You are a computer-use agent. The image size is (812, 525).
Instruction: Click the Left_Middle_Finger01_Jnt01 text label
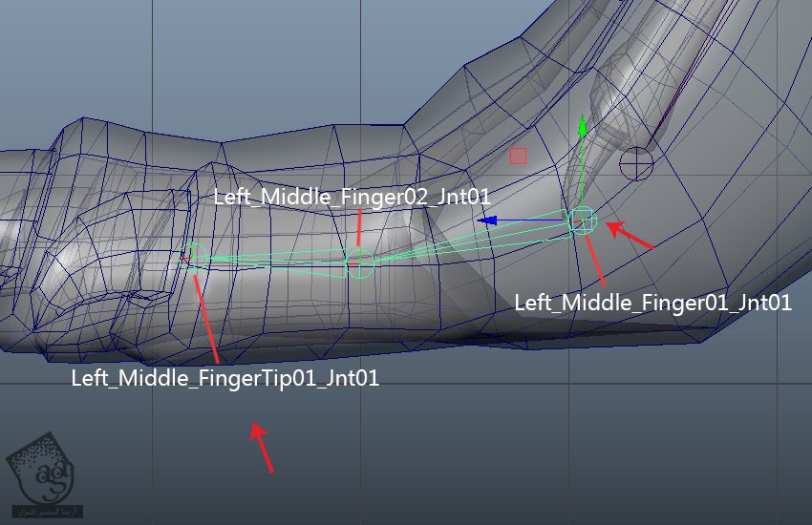click(x=652, y=303)
